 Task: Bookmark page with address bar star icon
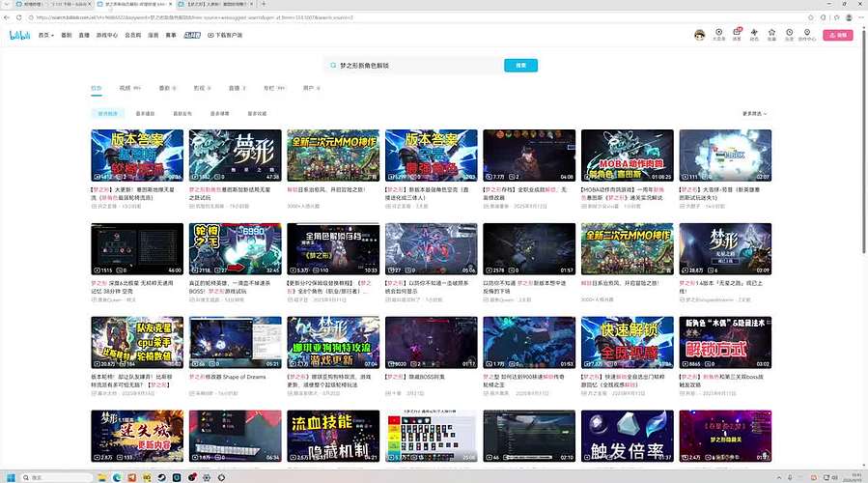tap(811, 17)
